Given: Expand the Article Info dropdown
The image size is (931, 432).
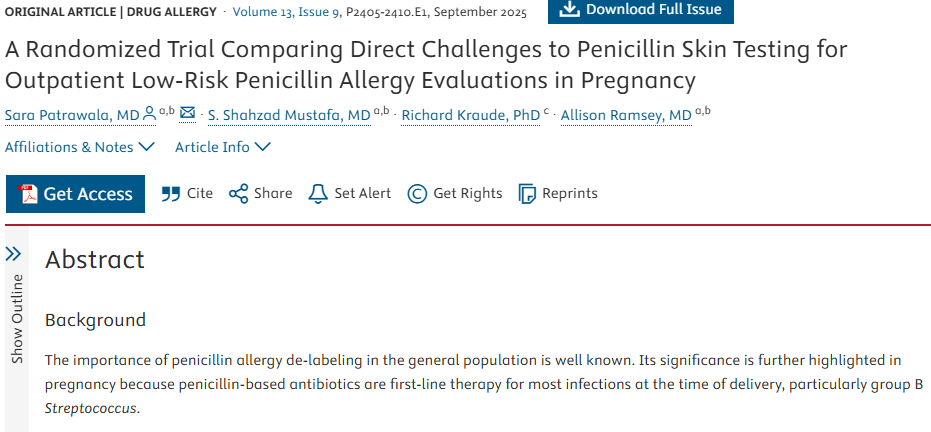Looking at the screenshot, I should point(223,147).
